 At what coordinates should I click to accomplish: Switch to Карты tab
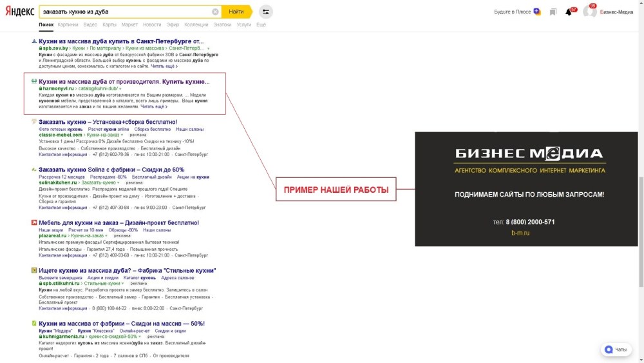pyautogui.click(x=109, y=25)
